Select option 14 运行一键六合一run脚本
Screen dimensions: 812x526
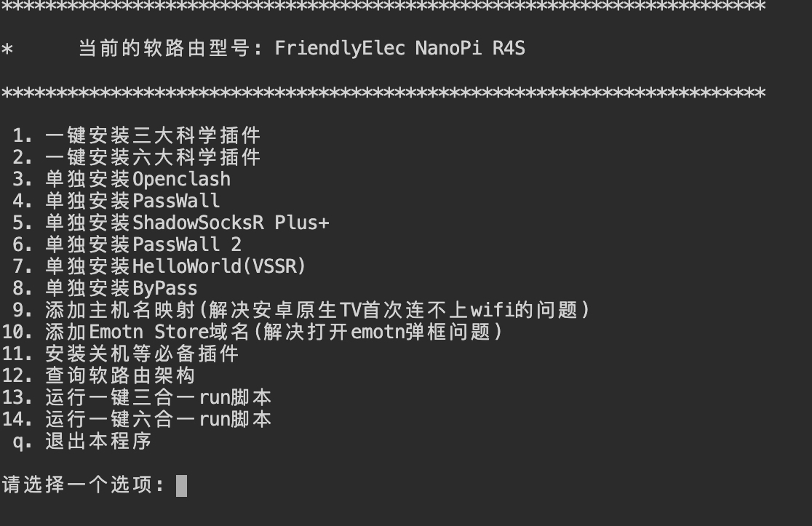pos(137,419)
